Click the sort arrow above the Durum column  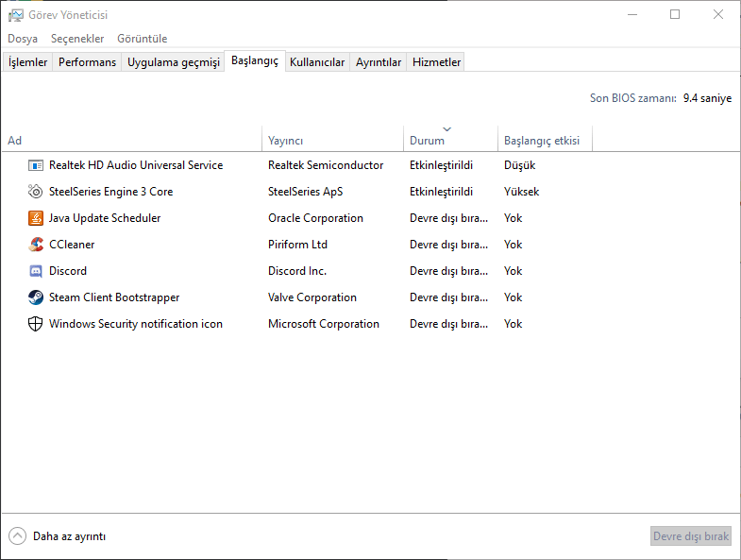(447, 129)
